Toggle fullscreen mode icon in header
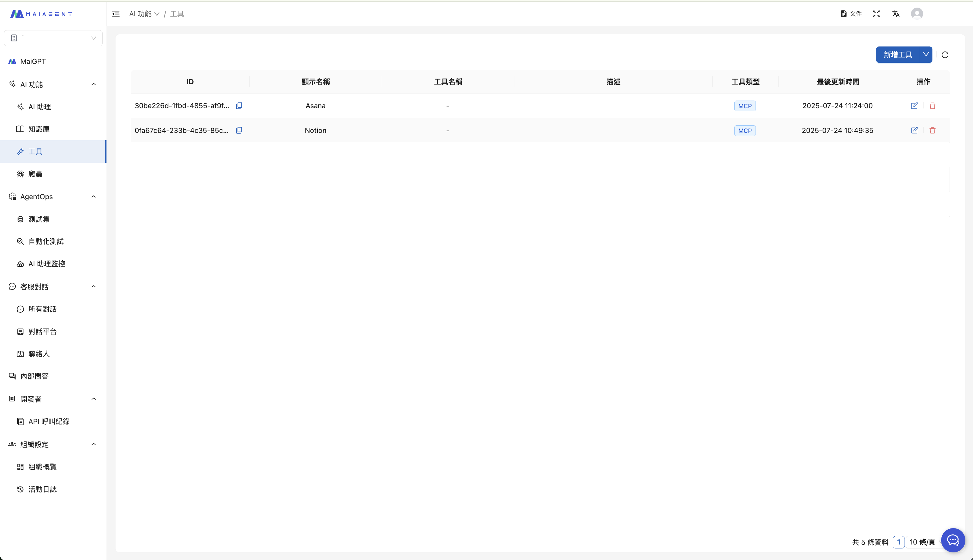 click(x=876, y=14)
